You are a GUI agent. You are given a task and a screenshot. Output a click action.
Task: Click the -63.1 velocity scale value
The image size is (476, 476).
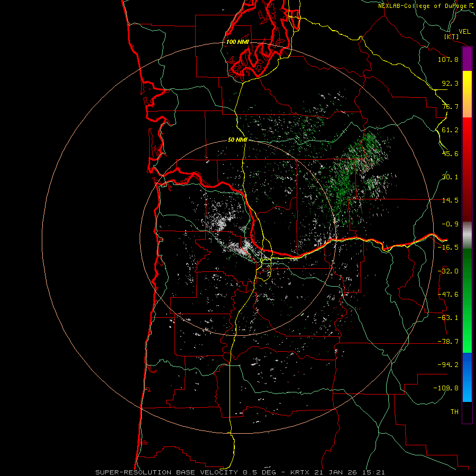coord(448,318)
